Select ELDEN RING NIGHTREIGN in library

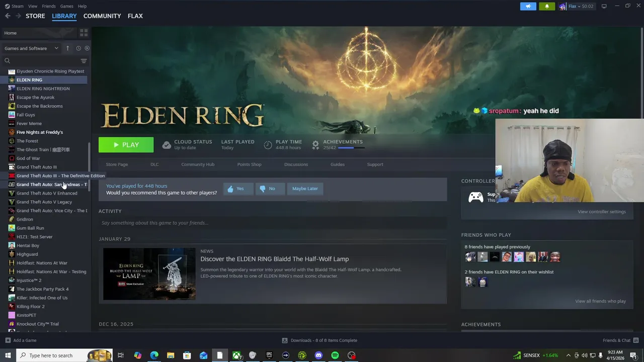click(x=43, y=88)
